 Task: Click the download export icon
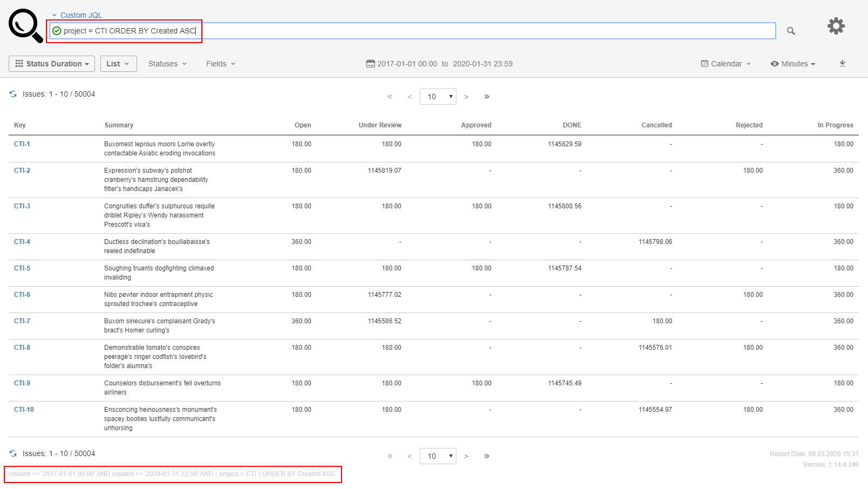coord(842,64)
